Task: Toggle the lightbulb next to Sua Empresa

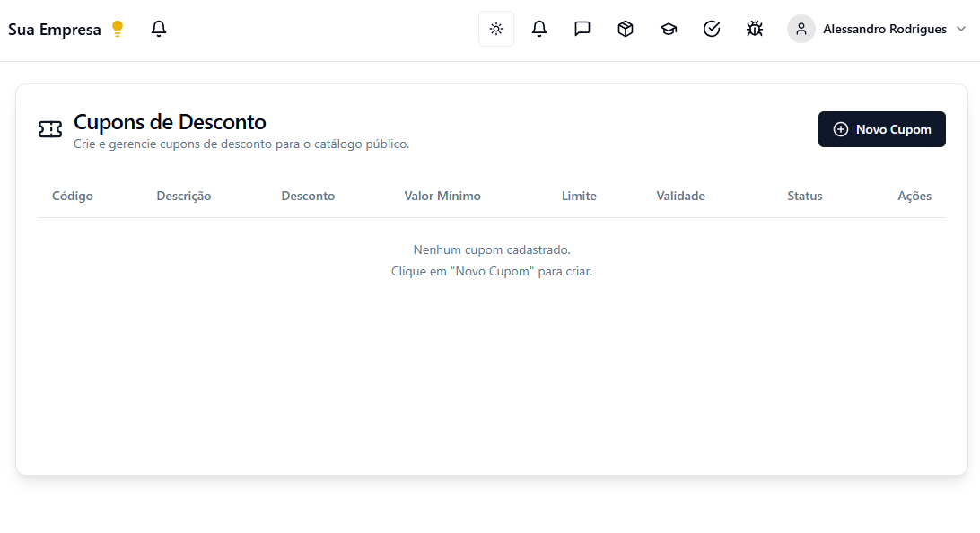Action: tap(117, 28)
